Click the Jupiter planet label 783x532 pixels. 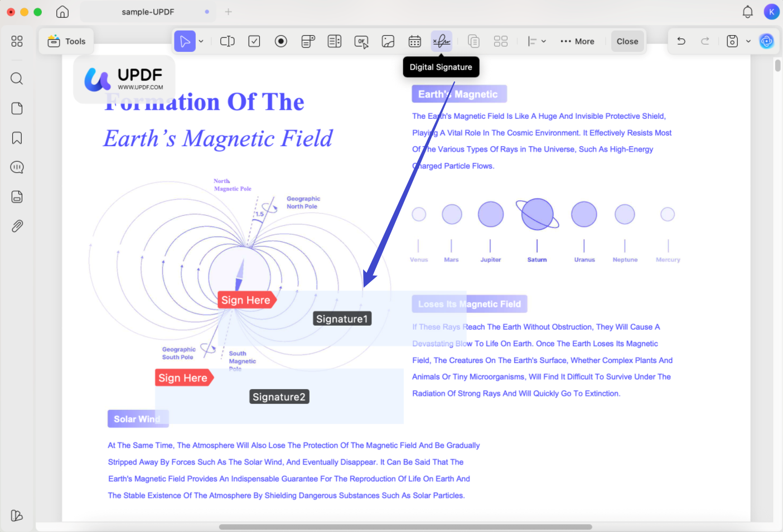click(x=491, y=260)
